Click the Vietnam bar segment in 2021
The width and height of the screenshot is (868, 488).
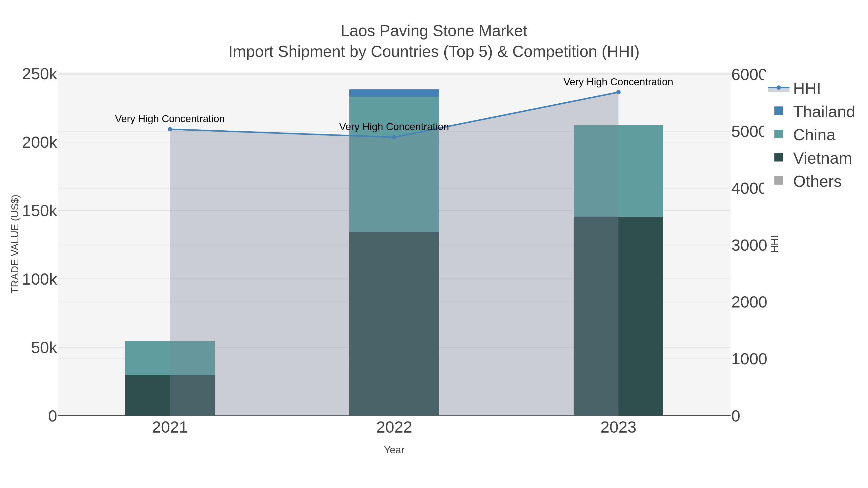point(170,395)
